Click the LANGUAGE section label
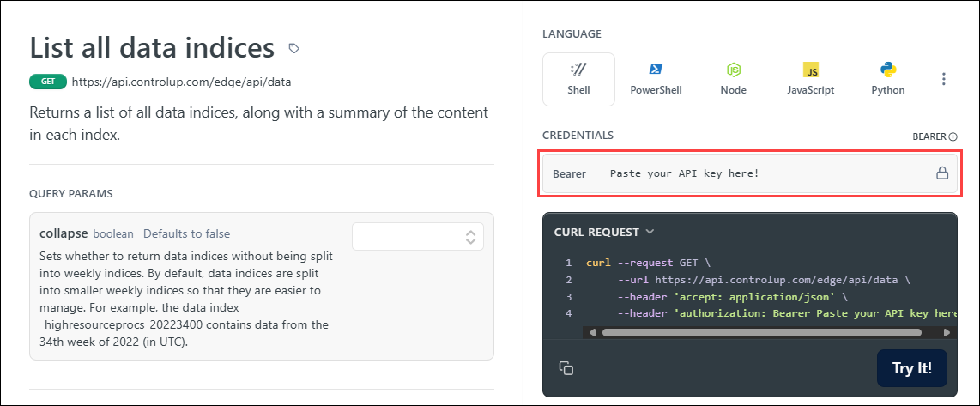980x406 pixels. [x=572, y=33]
